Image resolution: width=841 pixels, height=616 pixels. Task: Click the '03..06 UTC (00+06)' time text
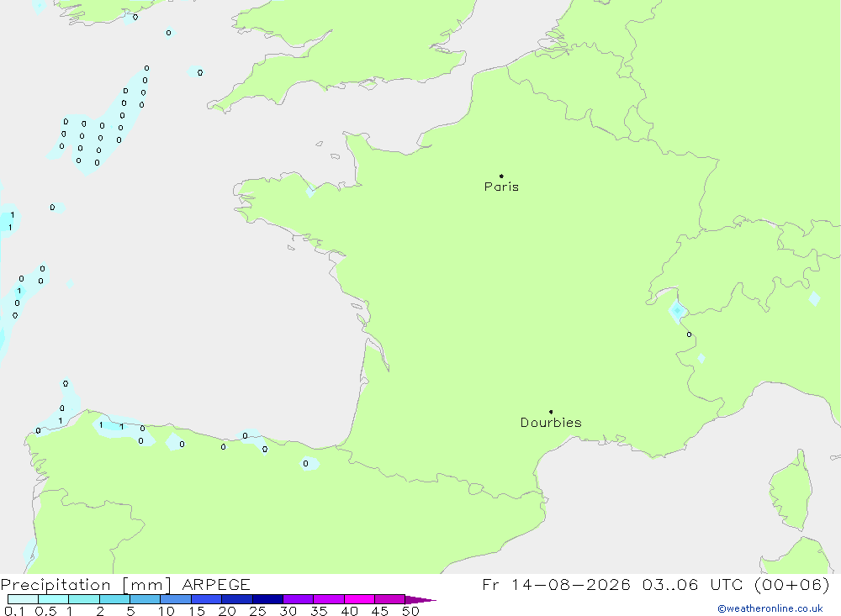click(736, 584)
